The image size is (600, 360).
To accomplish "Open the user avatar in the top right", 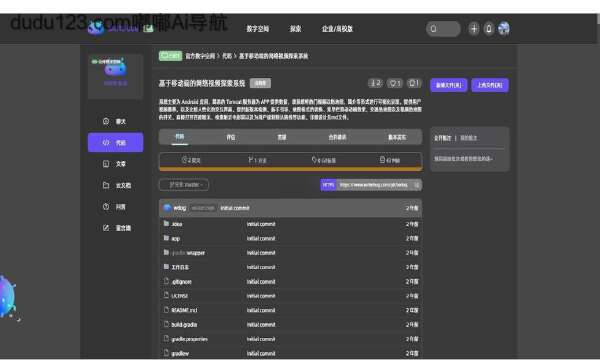I will click(x=504, y=29).
